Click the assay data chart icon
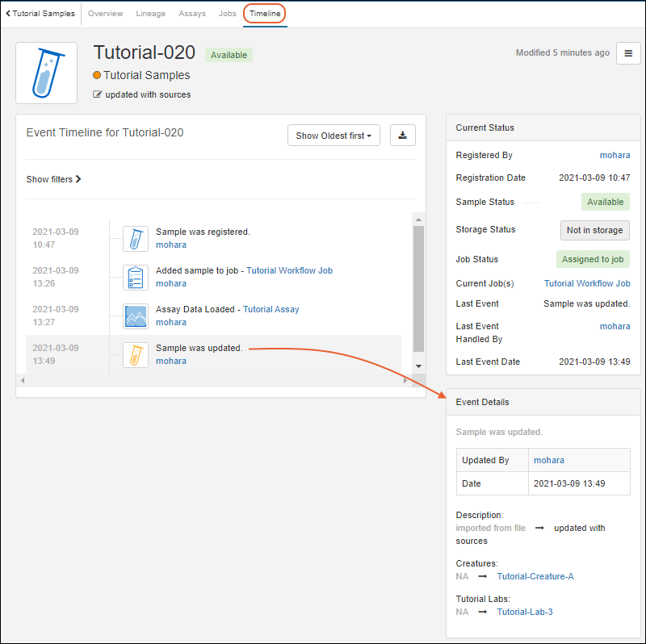The width and height of the screenshot is (646, 644). point(136,316)
